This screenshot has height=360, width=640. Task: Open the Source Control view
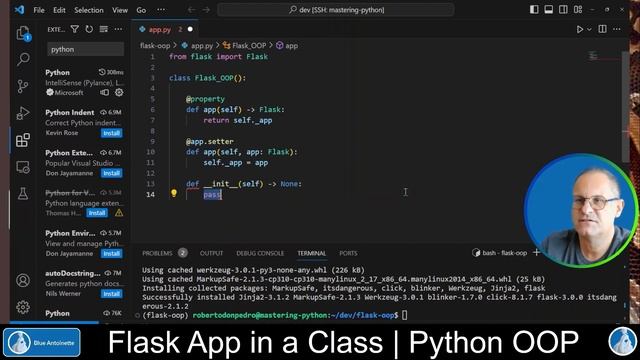coord(23,86)
